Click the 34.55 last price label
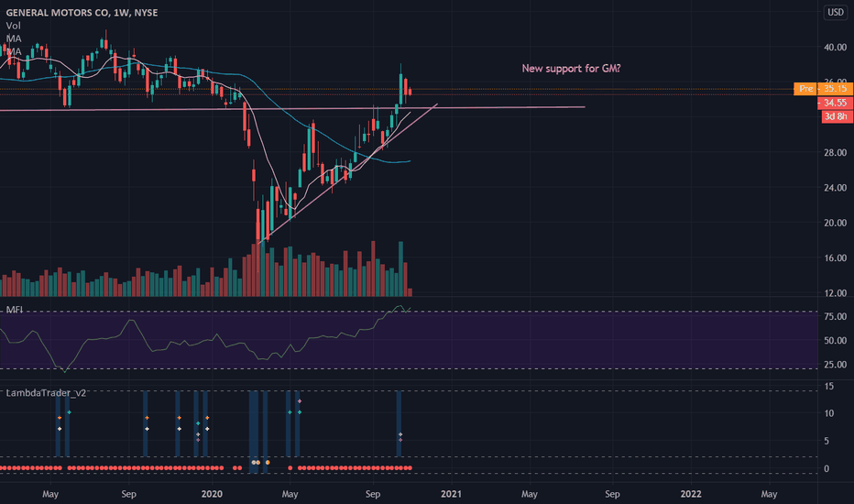The image size is (854, 504). click(x=835, y=103)
